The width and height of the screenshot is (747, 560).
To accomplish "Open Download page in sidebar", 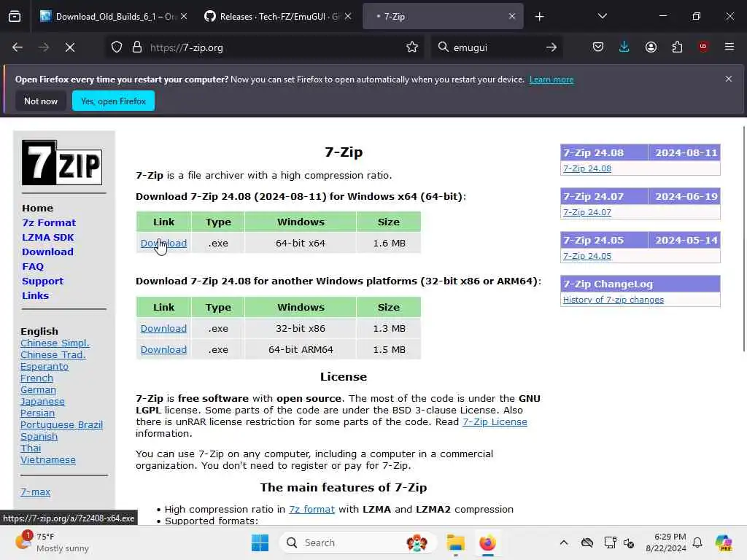I will [x=47, y=252].
